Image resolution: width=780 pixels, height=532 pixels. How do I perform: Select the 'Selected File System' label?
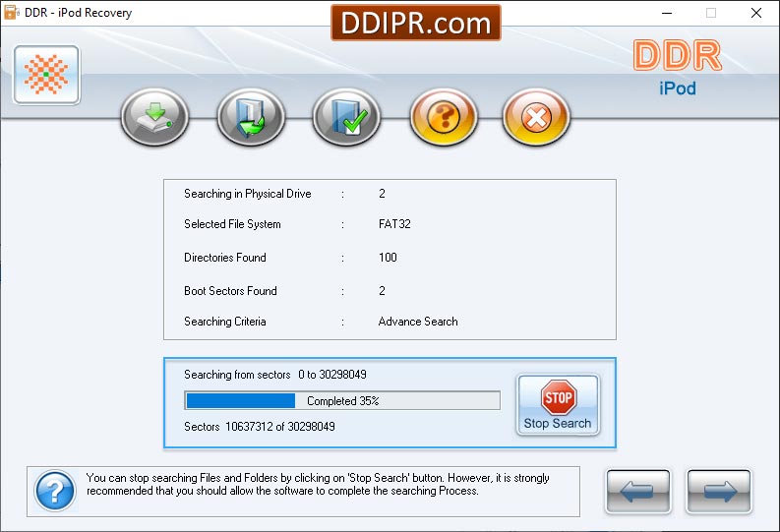[232, 224]
